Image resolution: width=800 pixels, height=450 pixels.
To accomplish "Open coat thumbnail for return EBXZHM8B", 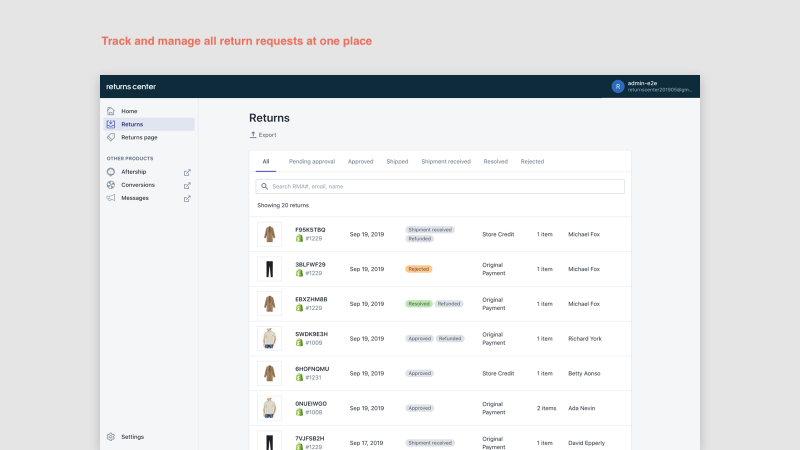I will pyautogui.click(x=269, y=304).
